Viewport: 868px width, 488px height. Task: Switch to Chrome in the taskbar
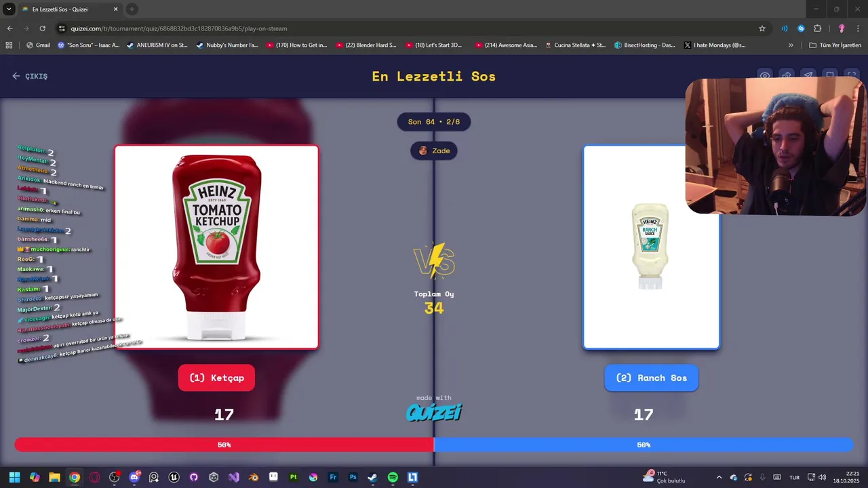pyautogui.click(x=75, y=477)
